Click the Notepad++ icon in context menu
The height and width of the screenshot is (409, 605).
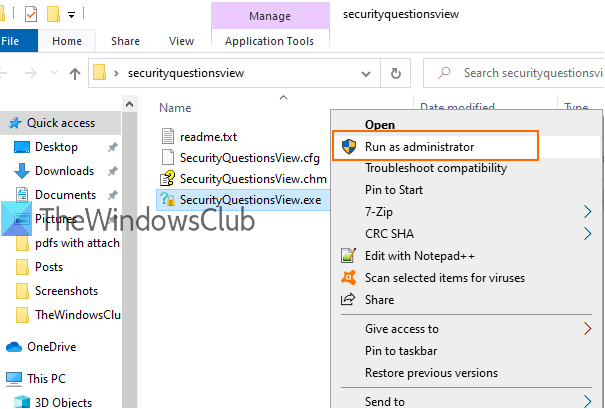tap(348, 256)
